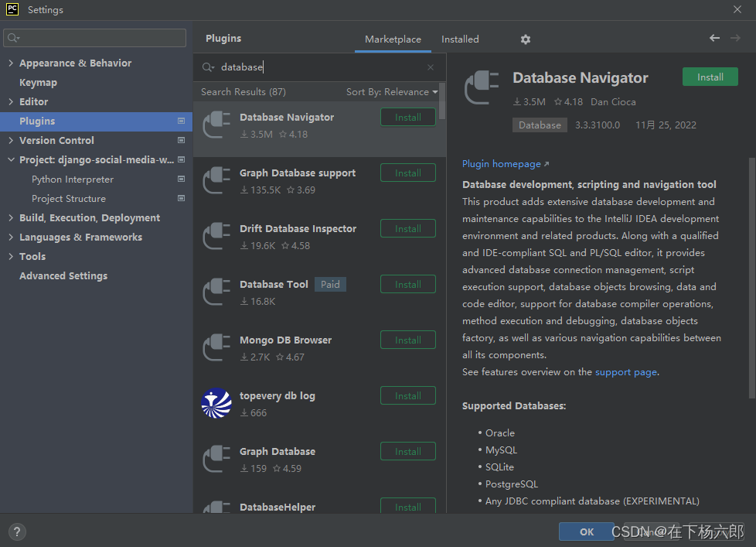Viewport: 756px width, 547px height.
Task: Close the Settings window
Action: [737, 9]
